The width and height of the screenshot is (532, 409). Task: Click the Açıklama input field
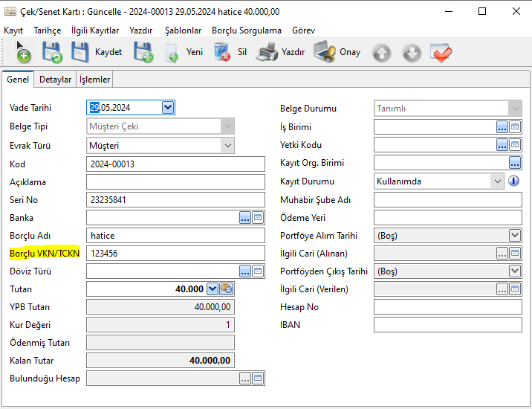tap(175, 182)
